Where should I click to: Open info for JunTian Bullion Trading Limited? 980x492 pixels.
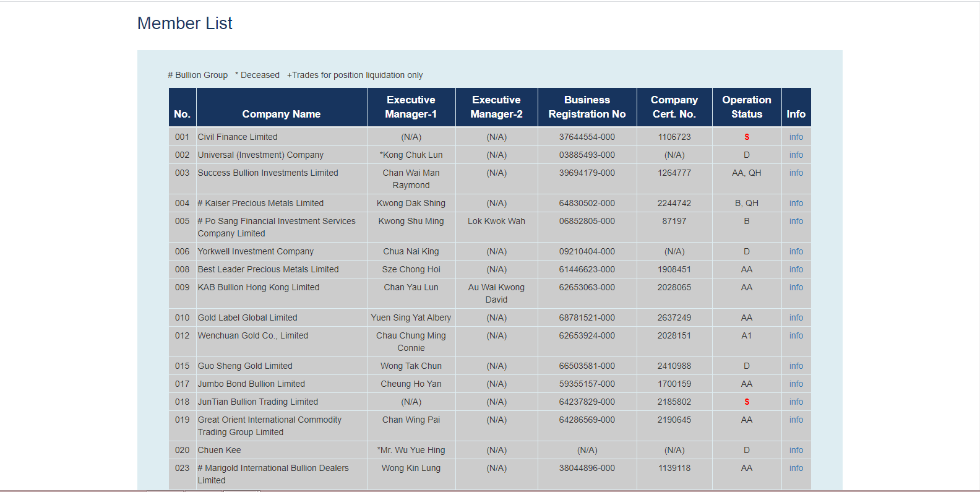click(796, 402)
